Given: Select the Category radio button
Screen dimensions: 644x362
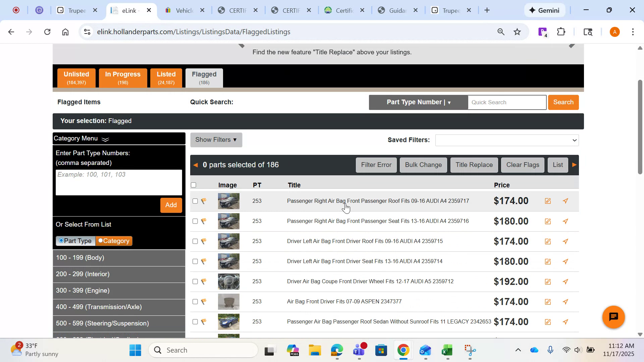Looking at the screenshot, I should pyautogui.click(x=100, y=241).
